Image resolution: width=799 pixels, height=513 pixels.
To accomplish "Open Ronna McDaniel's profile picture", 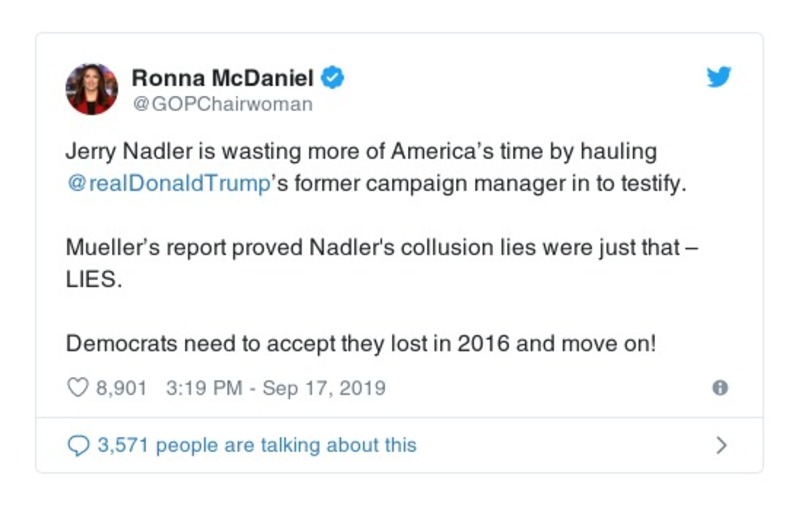I will (x=92, y=89).
